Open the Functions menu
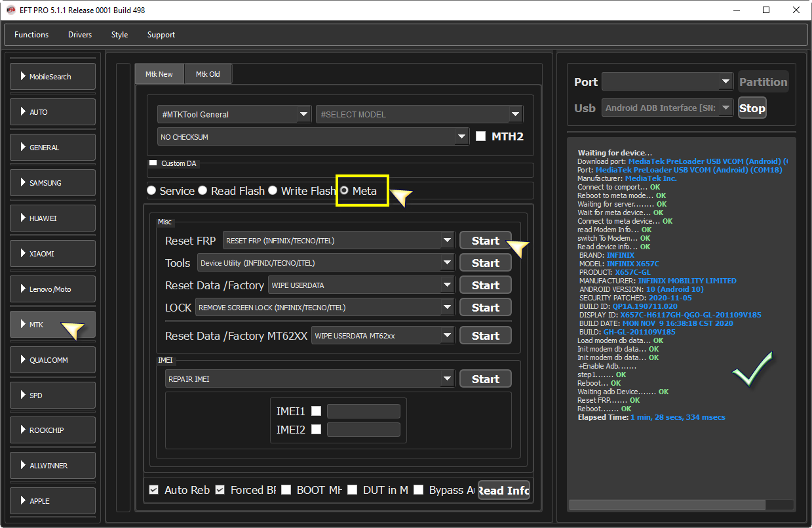 [31, 35]
